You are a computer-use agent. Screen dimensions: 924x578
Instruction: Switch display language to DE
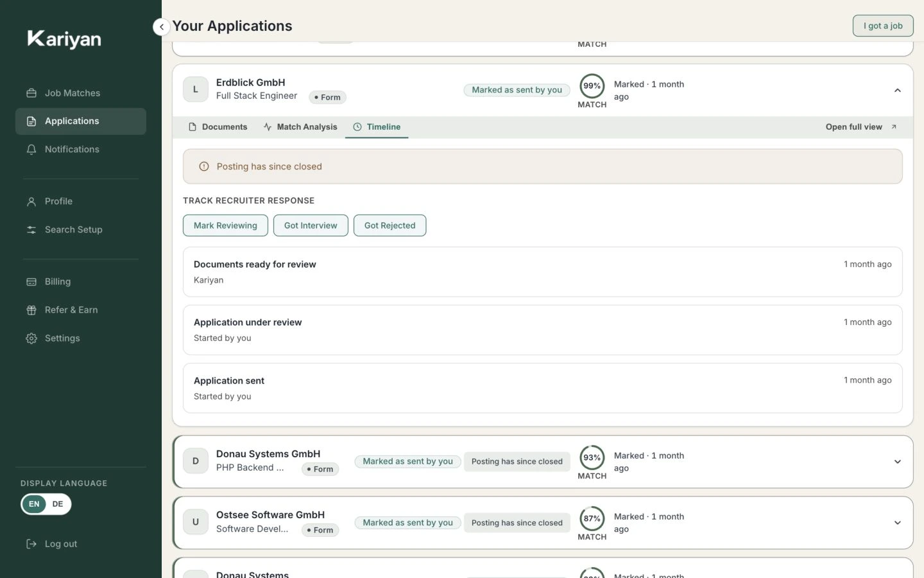[58, 504]
